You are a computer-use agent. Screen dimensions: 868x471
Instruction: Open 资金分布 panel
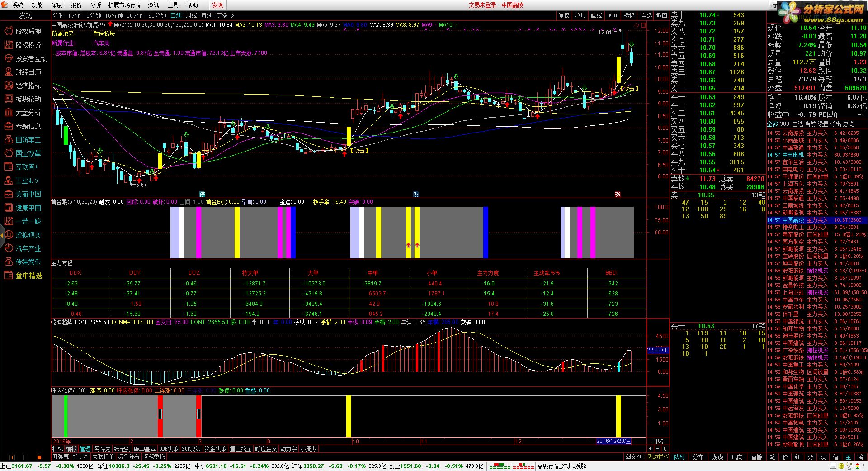pos(129,457)
